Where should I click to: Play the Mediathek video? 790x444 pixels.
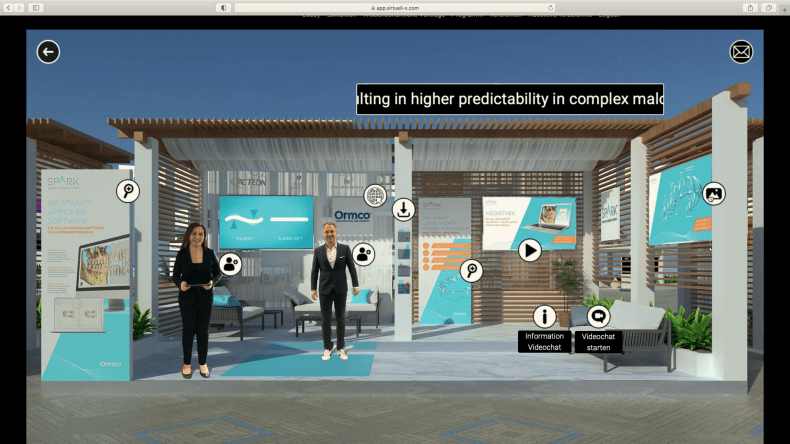(x=530, y=250)
